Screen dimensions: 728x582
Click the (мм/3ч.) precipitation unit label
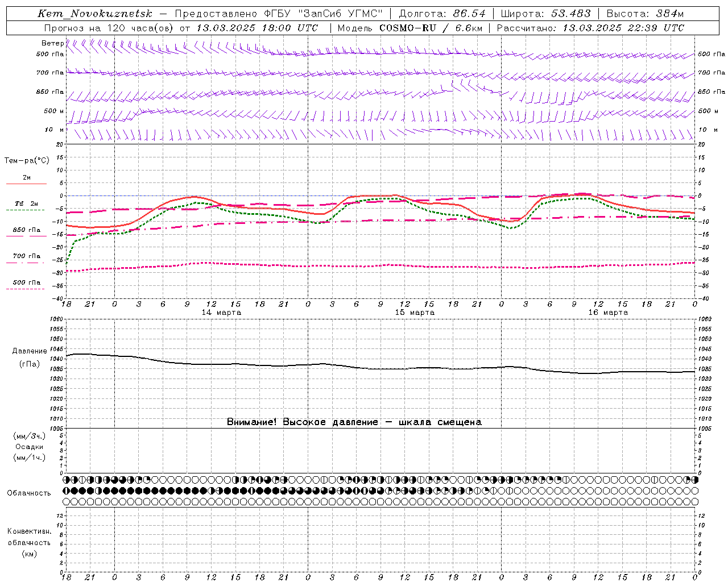point(30,436)
